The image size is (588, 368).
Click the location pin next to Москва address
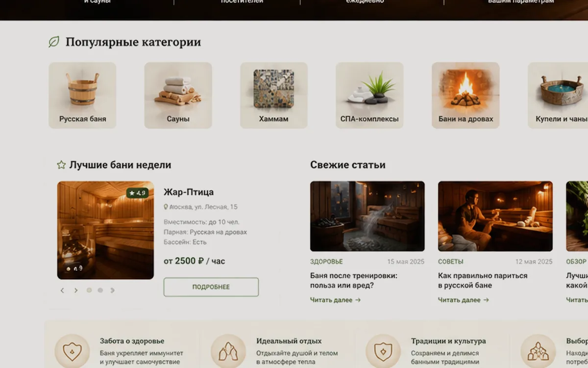pyautogui.click(x=166, y=207)
